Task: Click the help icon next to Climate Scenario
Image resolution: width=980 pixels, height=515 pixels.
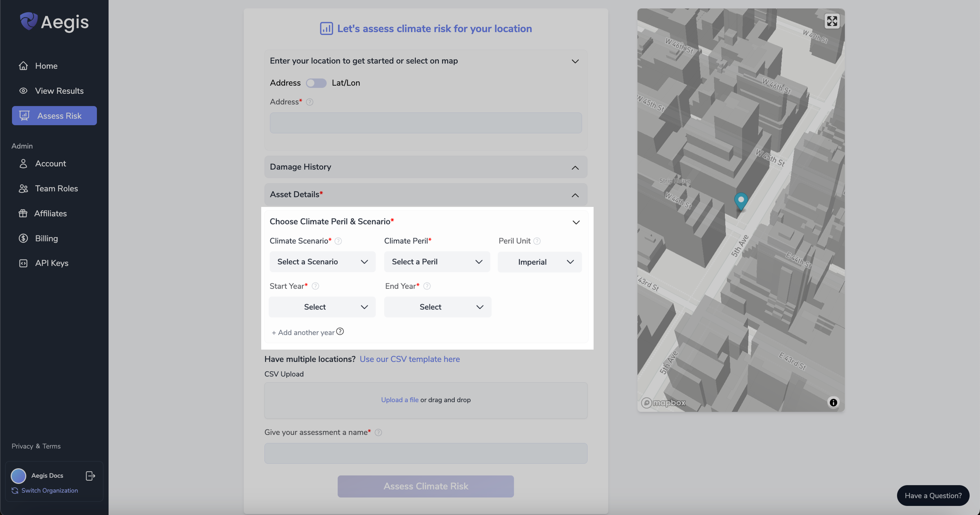Action: point(338,241)
